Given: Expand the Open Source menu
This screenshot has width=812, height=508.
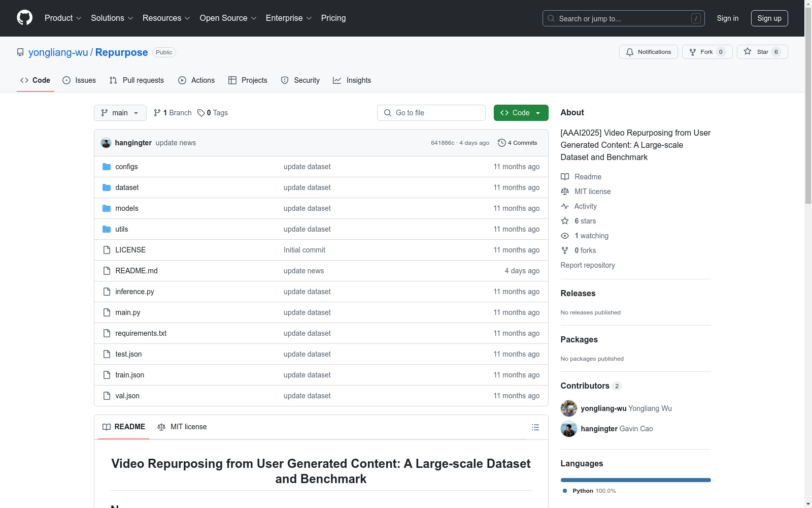Looking at the screenshot, I should [x=228, y=18].
